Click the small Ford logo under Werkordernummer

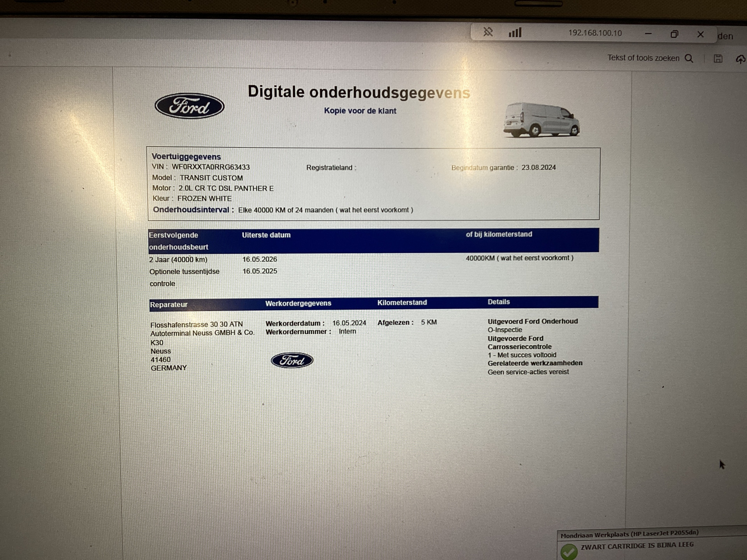292,360
